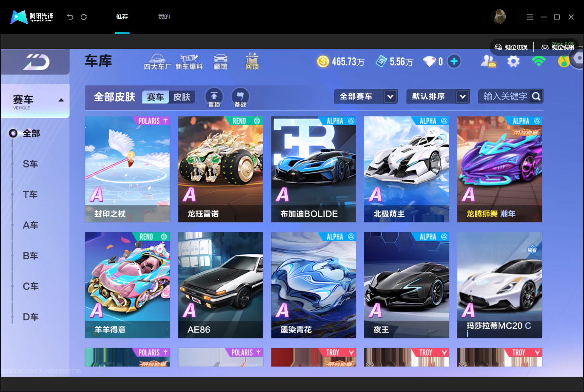Open the 布加迪BOLIDE car card
584x392 pixels.
[314, 169]
